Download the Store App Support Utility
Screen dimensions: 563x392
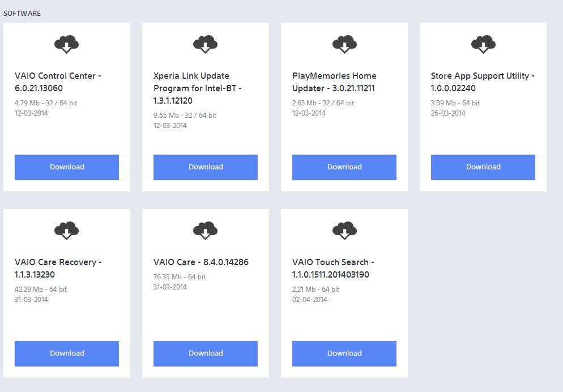tap(483, 167)
